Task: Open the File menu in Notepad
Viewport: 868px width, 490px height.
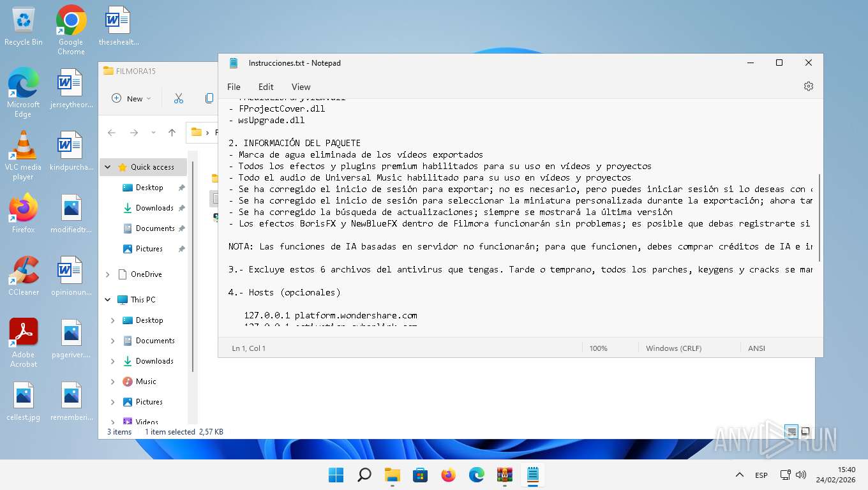Action: click(x=234, y=87)
